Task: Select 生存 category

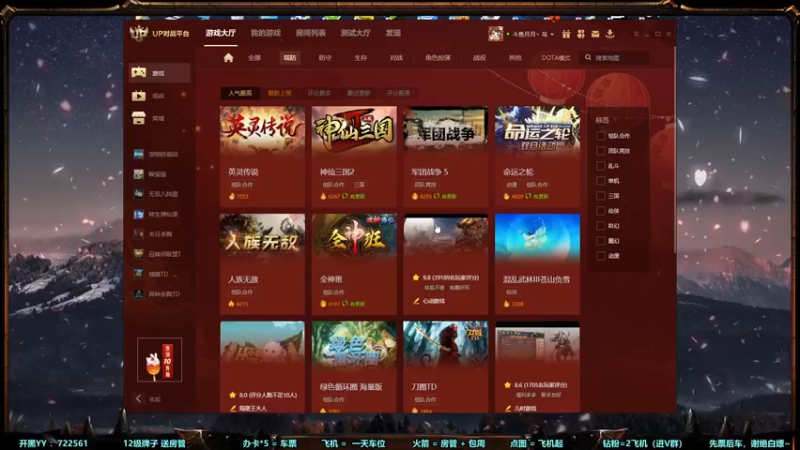Action: point(361,58)
